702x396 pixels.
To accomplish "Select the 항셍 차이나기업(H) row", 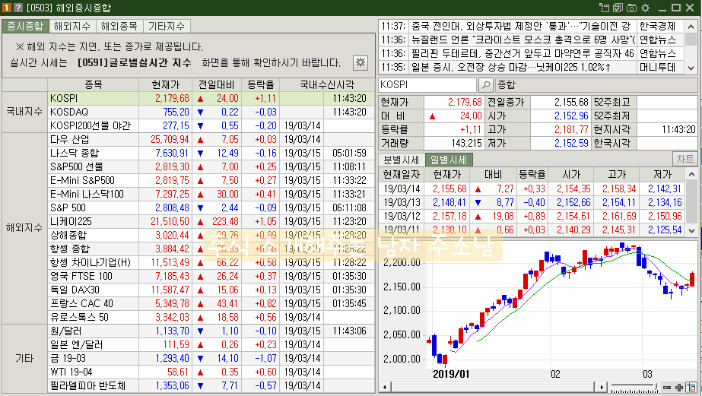I will coord(211,262).
